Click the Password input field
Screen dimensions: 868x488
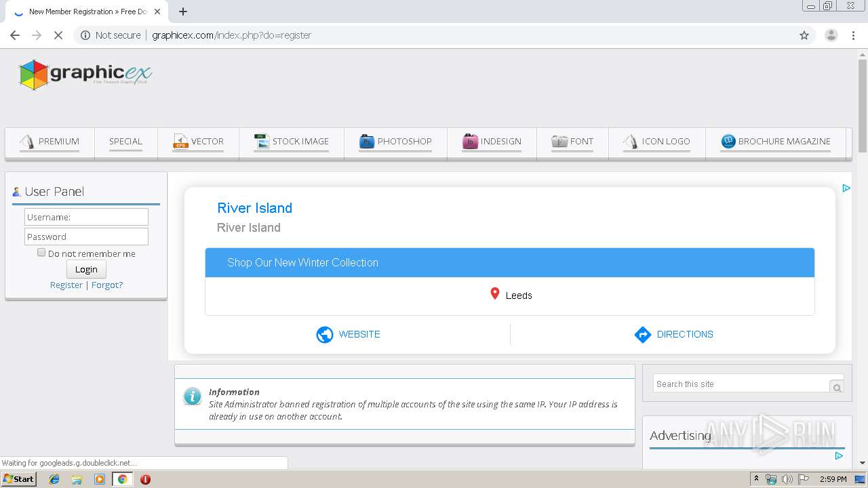coord(86,237)
